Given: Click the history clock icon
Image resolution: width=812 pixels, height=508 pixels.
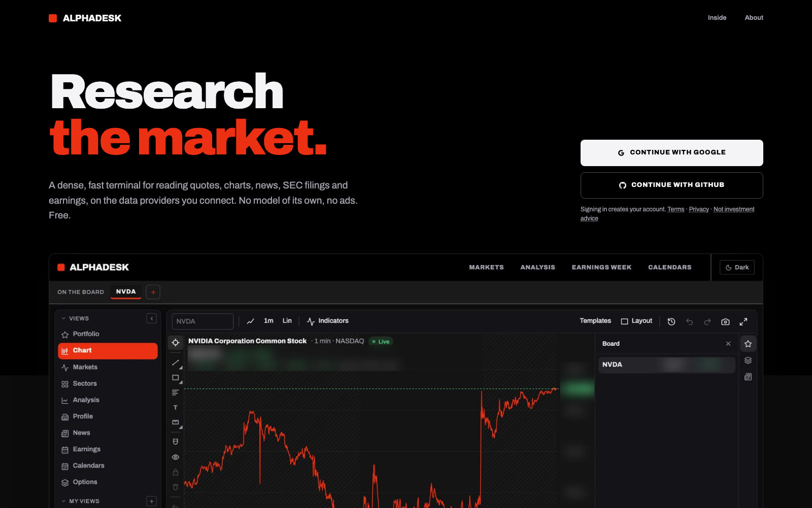Looking at the screenshot, I should tap(671, 322).
